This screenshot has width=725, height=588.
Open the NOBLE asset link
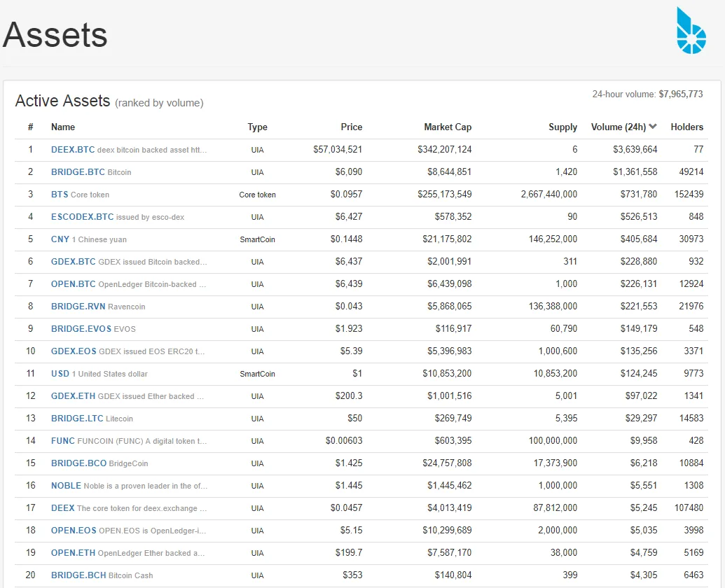click(66, 486)
